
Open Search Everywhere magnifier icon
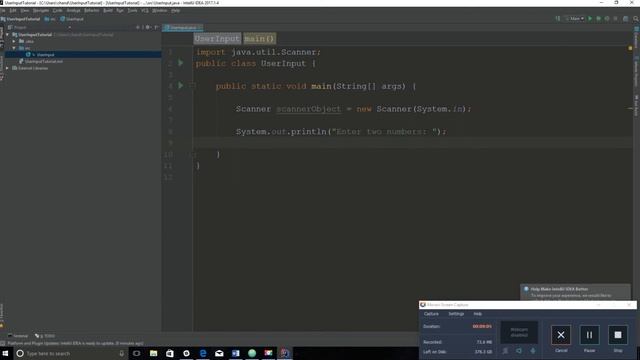[636, 19]
